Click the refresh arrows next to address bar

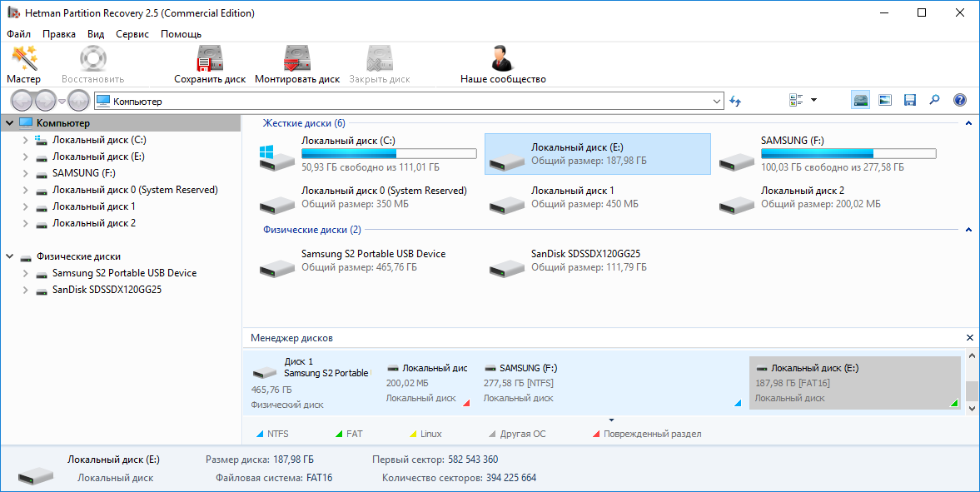click(735, 101)
